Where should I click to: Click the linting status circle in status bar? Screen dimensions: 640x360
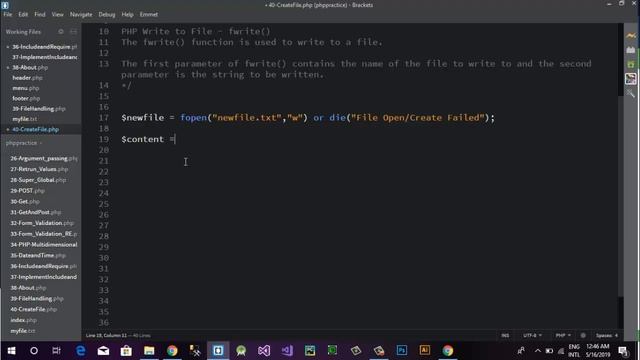(583, 336)
